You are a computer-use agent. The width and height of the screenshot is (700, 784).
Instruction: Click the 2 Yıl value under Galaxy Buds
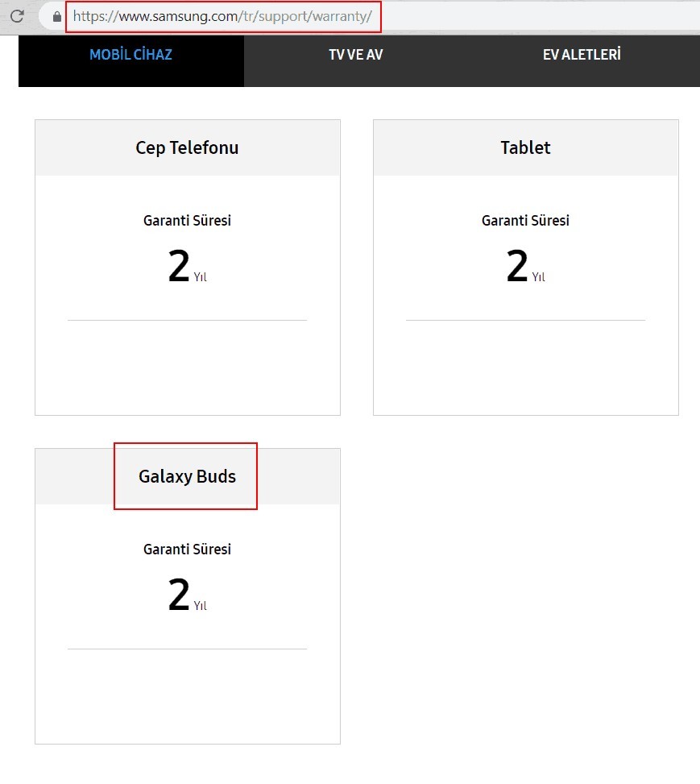pyautogui.click(x=187, y=595)
